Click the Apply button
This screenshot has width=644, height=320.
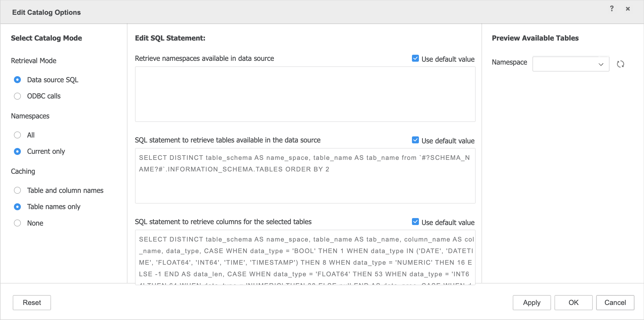click(x=531, y=303)
